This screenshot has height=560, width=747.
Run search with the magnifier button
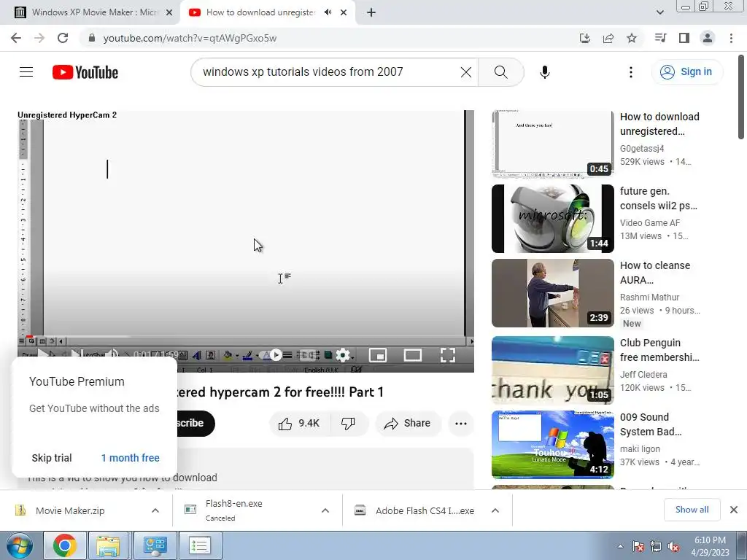(500, 72)
